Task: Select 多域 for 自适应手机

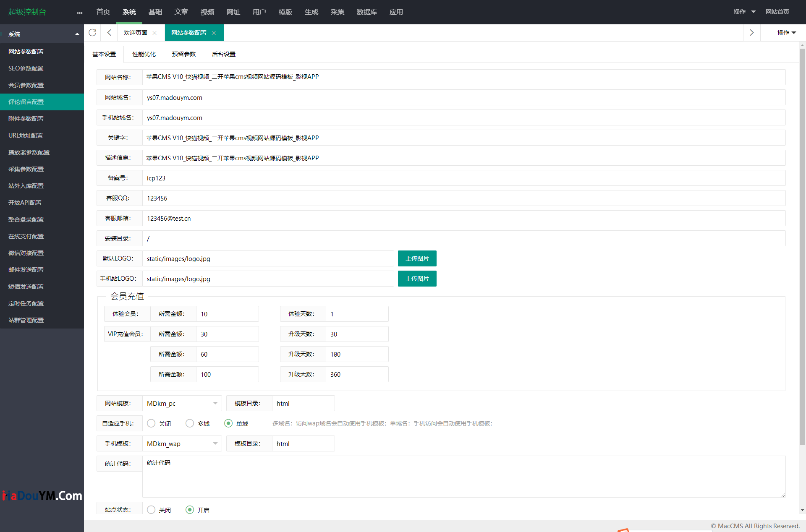Action: [x=190, y=423]
